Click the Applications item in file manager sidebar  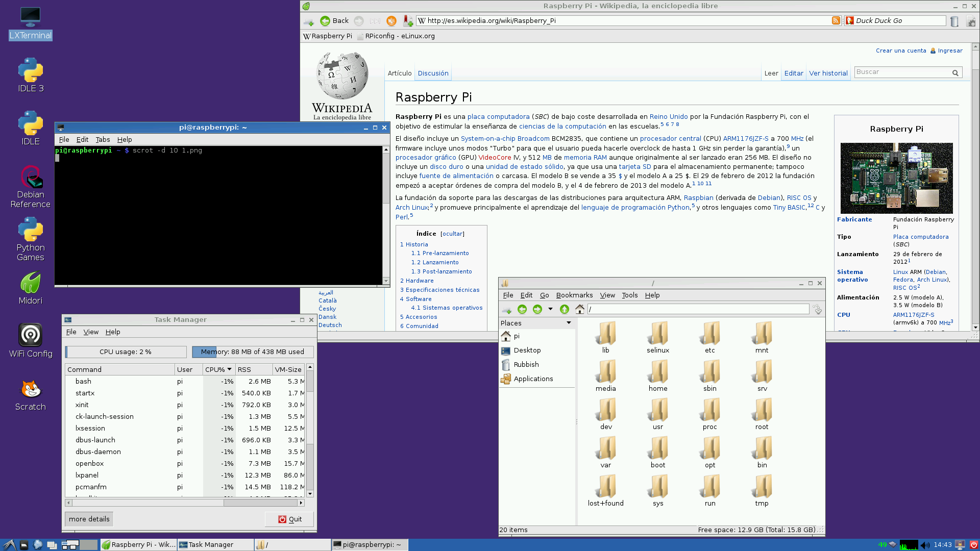[533, 378]
